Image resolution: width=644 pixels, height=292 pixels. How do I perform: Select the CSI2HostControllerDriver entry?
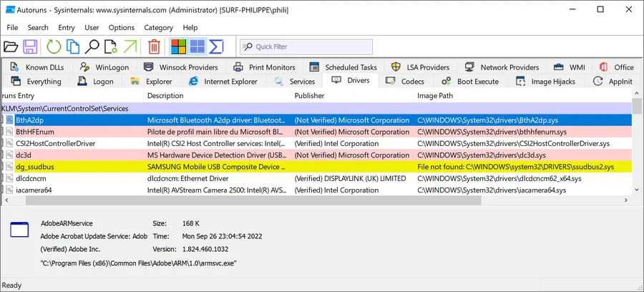click(316, 144)
